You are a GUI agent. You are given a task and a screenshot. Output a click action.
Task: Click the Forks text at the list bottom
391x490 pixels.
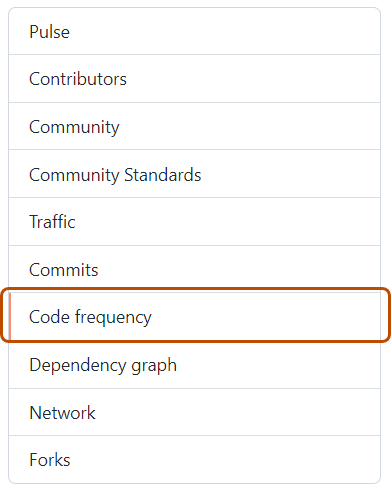[x=50, y=460]
